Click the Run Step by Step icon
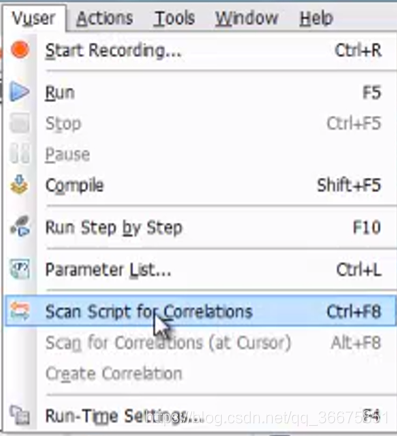 20,227
